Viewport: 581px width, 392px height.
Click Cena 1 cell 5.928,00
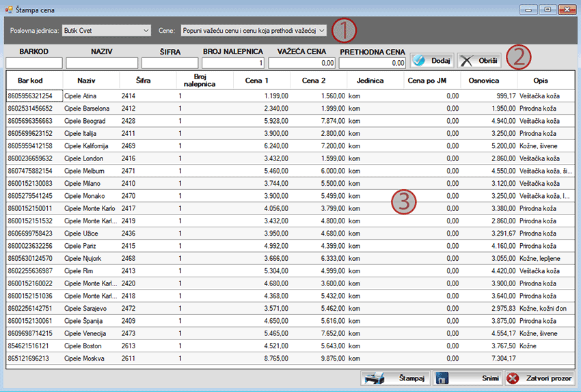262,121
